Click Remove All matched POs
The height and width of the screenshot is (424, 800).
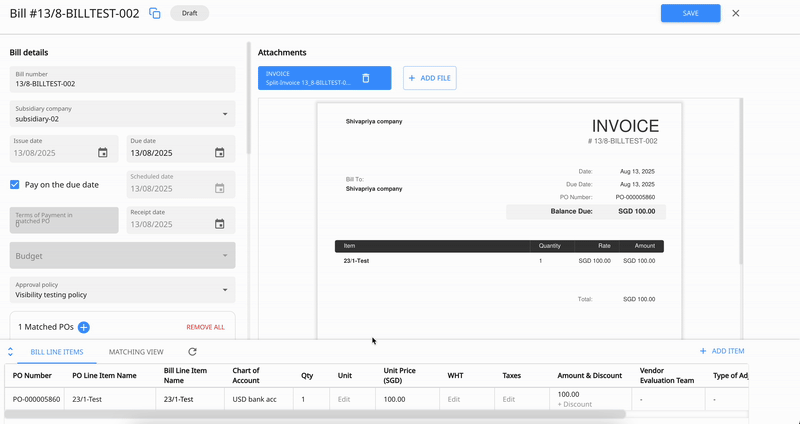point(205,327)
